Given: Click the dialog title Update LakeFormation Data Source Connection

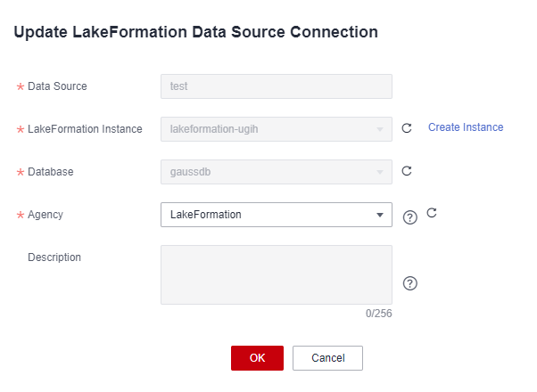Looking at the screenshot, I should (196, 32).
